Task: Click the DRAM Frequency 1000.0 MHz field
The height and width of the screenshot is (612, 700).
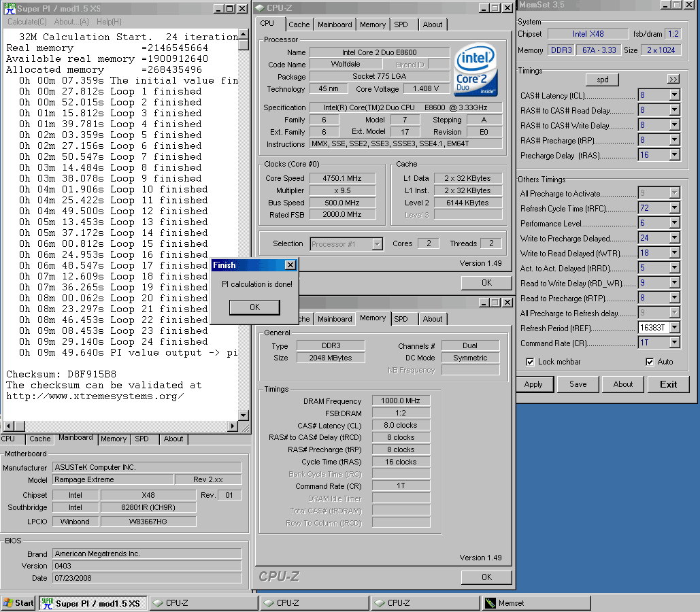Action: point(401,401)
